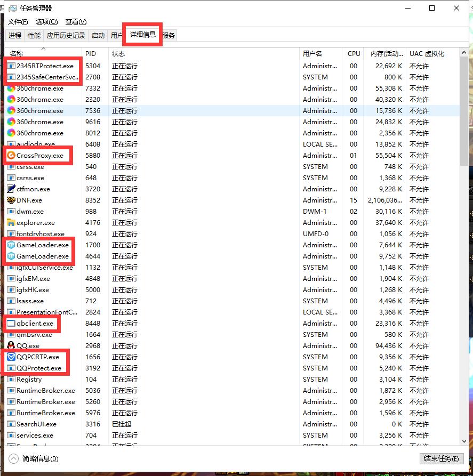The image size is (473, 476).
Task: Select the RuntimeBroker.exe row with PID 5976
Action: (233, 413)
